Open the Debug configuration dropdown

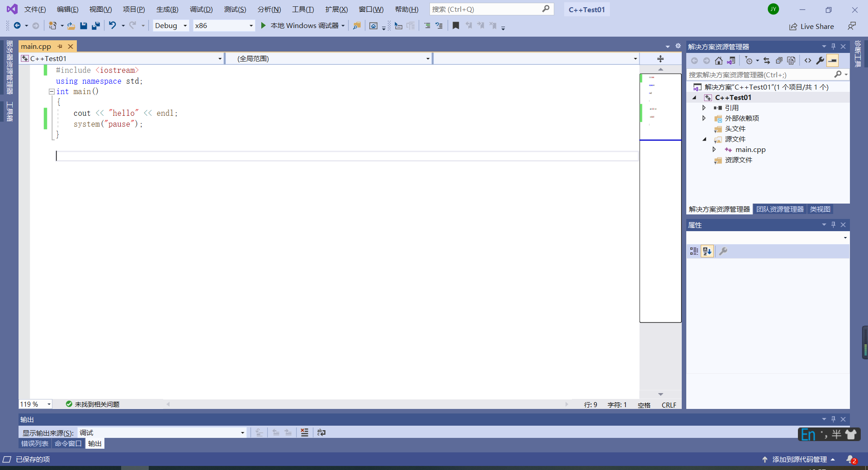[x=171, y=26]
